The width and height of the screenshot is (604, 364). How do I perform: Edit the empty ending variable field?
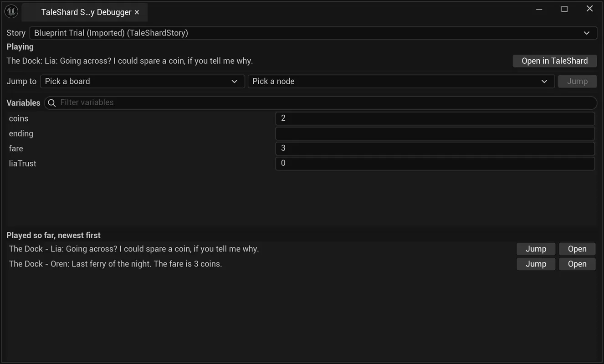click(x=435, y=133)
